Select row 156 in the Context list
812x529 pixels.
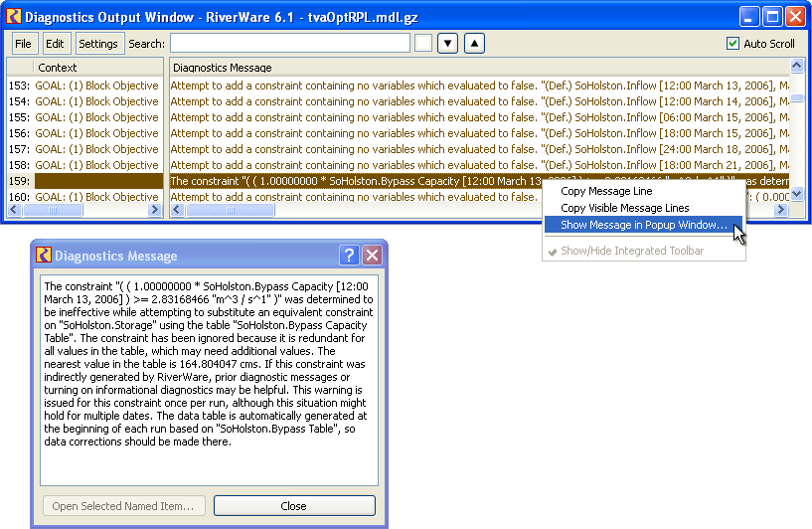[x=84, y=133]
